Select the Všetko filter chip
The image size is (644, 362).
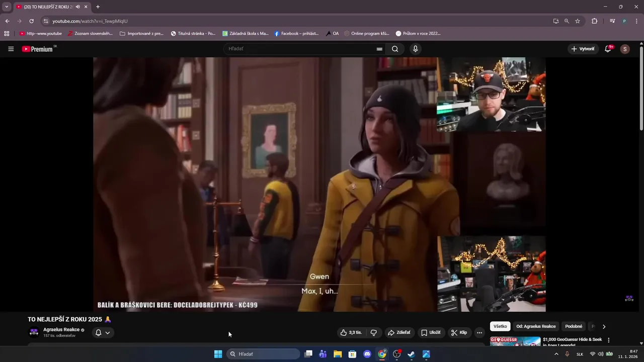coord(500,326)
